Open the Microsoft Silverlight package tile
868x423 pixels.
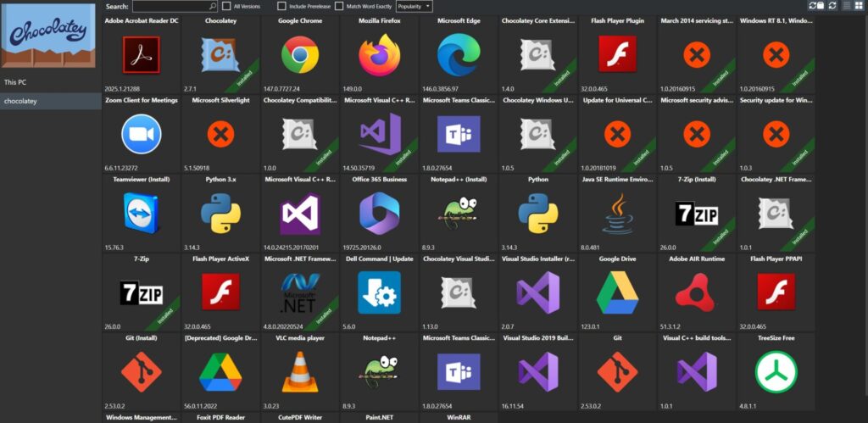click(220, 134)
